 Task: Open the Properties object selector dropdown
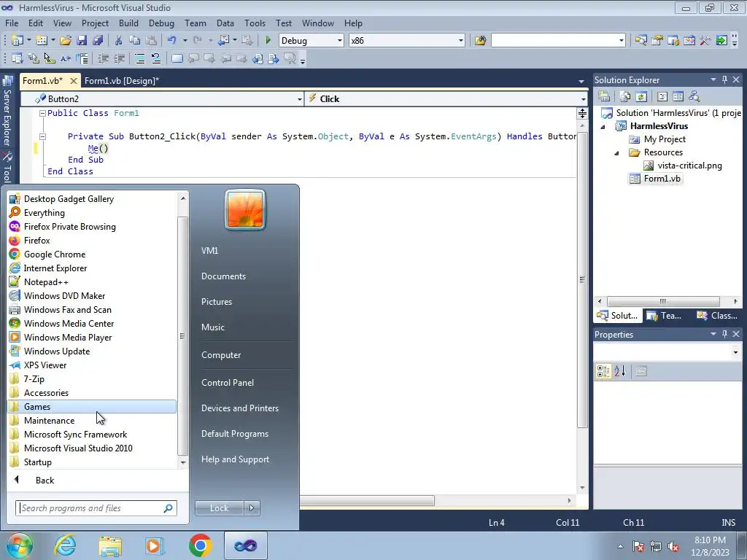[x=735, y=352]
